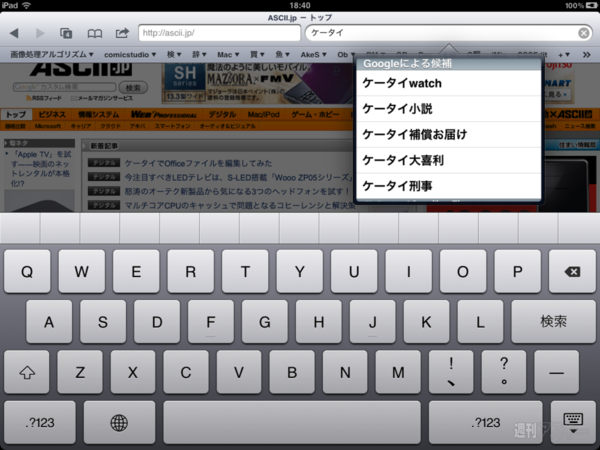Open the Mac/iPod site tab
Viewport: 600px width, 450px height.
point(264,114)
